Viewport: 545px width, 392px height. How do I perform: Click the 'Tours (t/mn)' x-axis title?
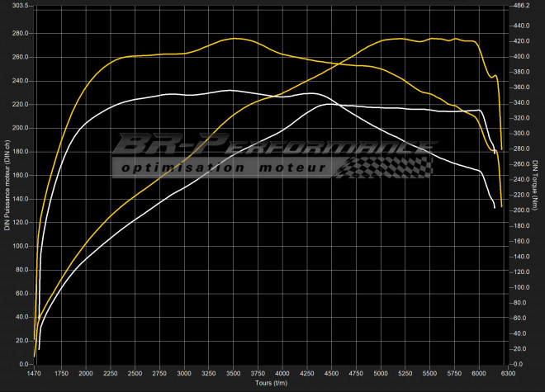(x=272, y=385)
